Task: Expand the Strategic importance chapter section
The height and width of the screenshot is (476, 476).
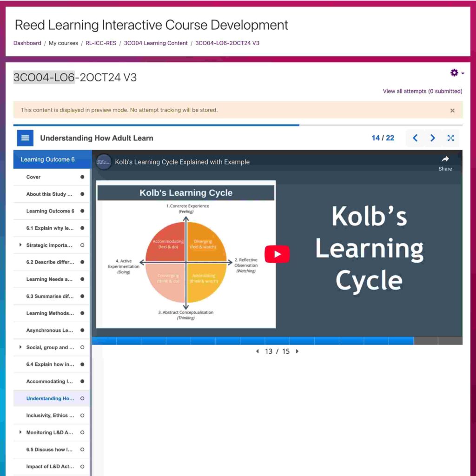Action: coord(20,245)
